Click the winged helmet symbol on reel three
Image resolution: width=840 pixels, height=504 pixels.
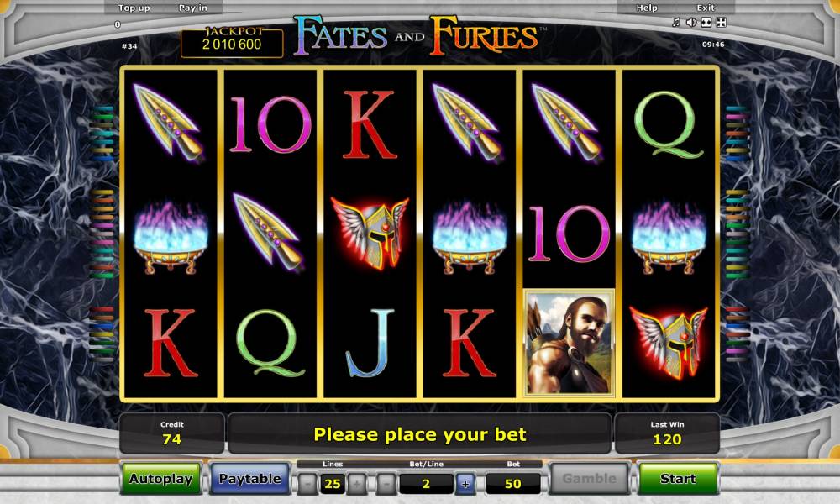[x=370, y=233]
